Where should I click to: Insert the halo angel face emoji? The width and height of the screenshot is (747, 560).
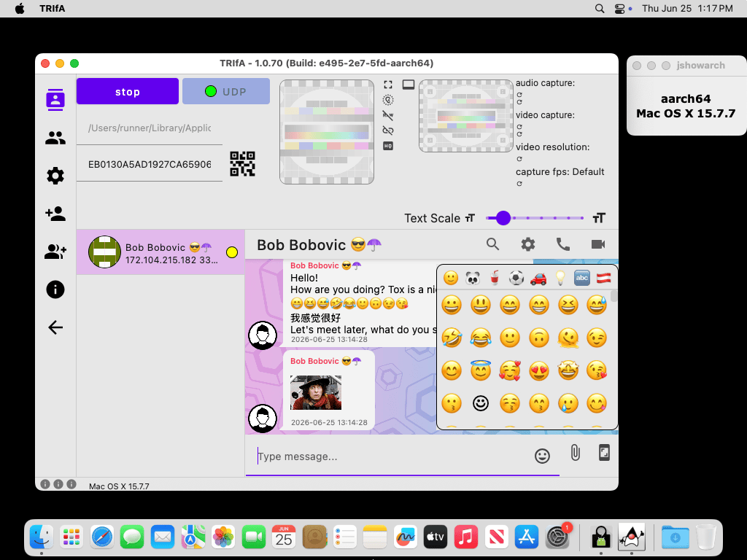click(481, 370)
